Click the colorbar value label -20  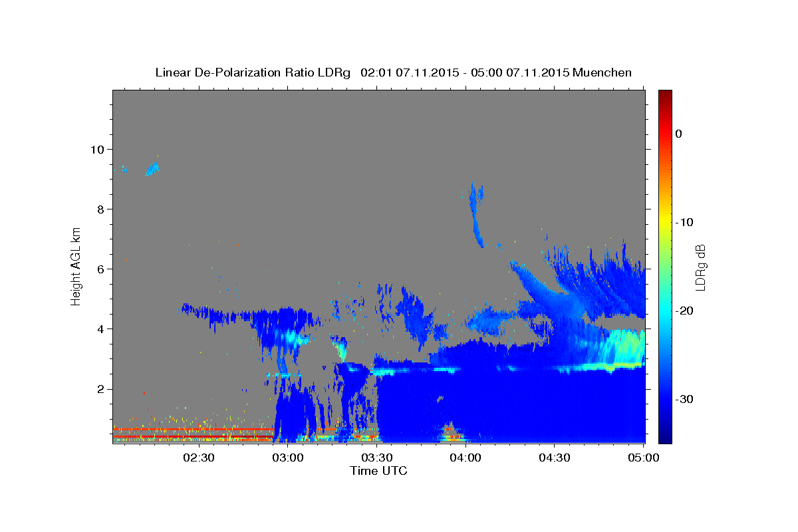[x=684, y=311]
